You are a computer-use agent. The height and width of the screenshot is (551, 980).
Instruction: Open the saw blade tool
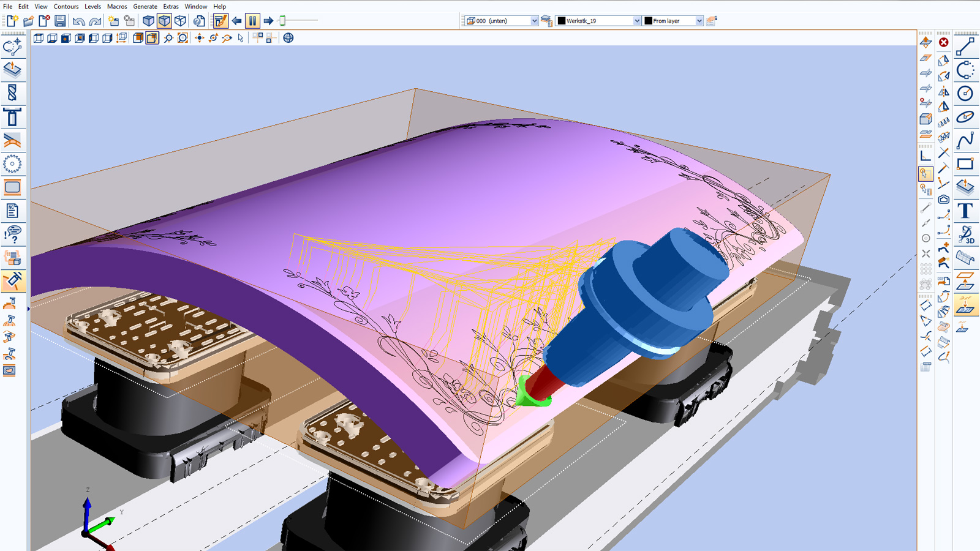(12, 163)
